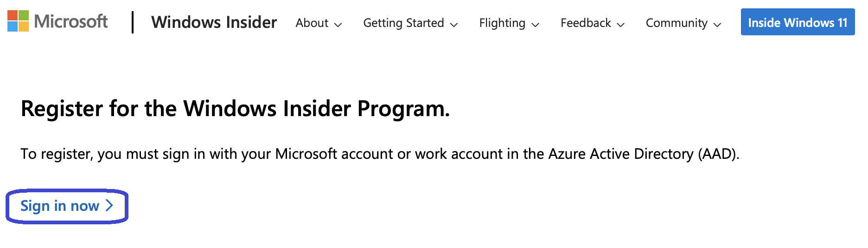This screenshot has width=868, height=248.
Task: Click the Sign in now link
Action: tap(67, 206)
